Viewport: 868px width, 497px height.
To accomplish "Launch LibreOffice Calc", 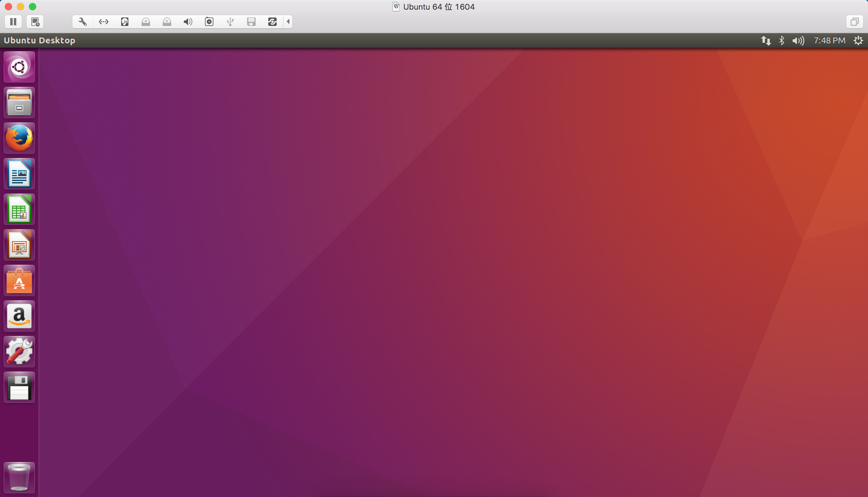I will [x=19, y=209].
